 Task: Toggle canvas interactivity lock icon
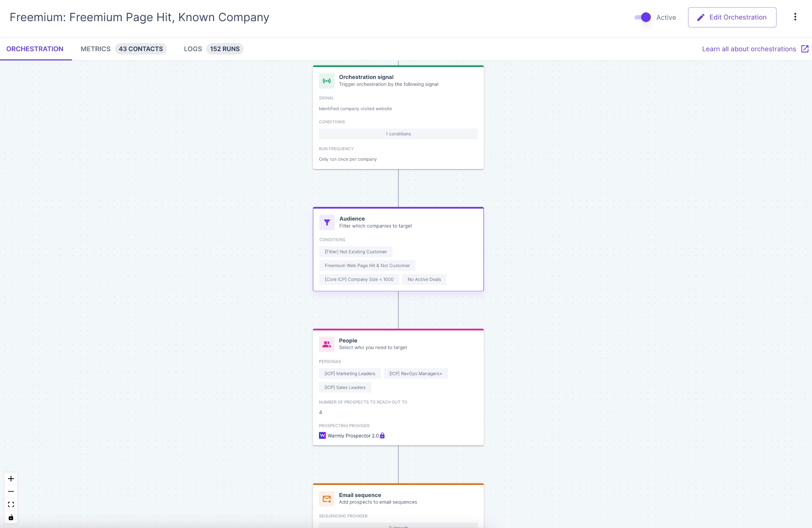point(11,517)
